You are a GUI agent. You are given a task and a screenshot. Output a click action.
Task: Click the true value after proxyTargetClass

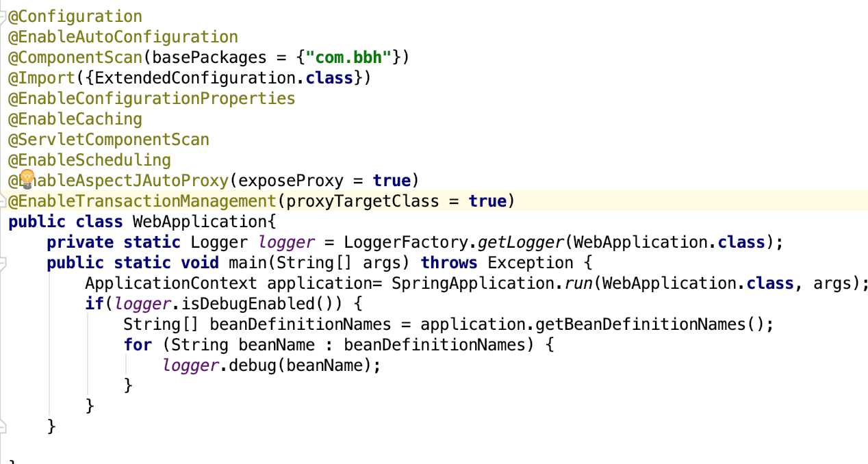point(487,201)
